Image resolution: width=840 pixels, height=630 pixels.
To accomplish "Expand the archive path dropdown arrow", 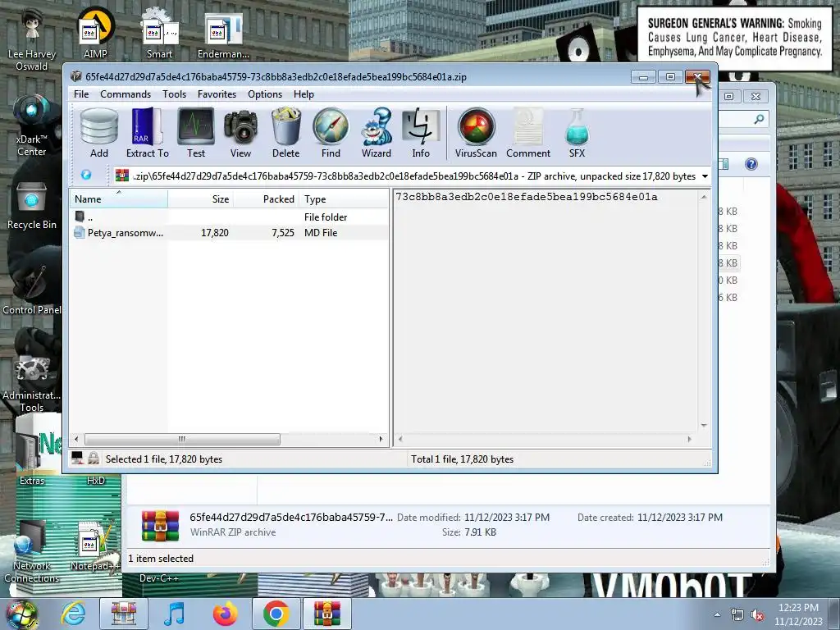I will tap(705, 176).
